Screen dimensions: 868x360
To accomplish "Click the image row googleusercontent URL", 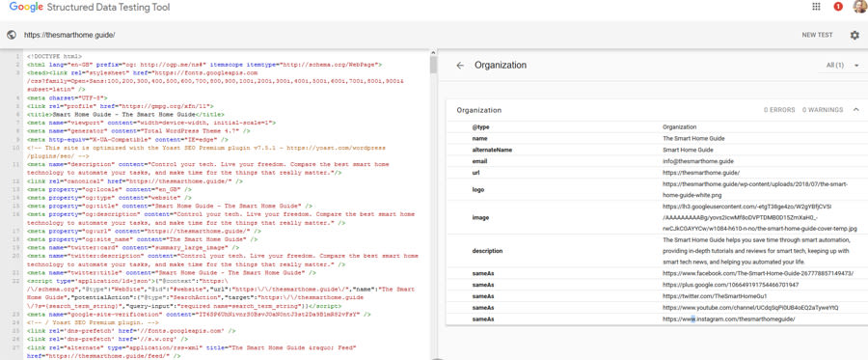I will tap(760, 217).
